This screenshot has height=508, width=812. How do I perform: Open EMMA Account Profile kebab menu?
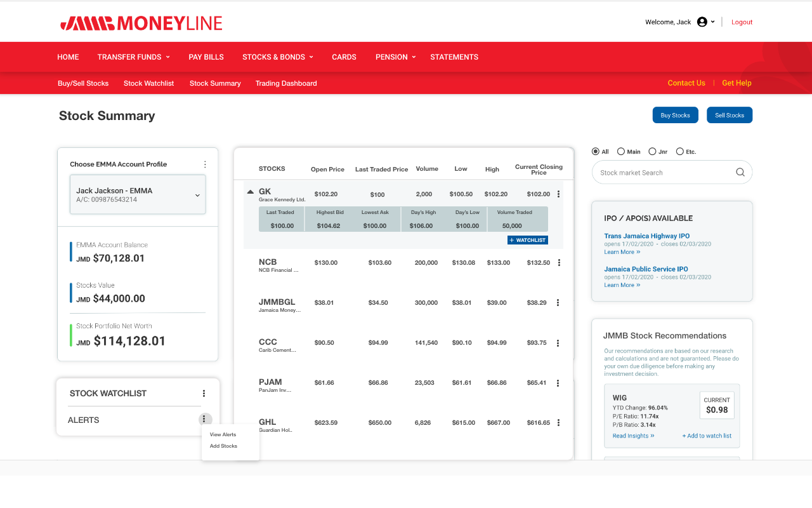[205, 164]
